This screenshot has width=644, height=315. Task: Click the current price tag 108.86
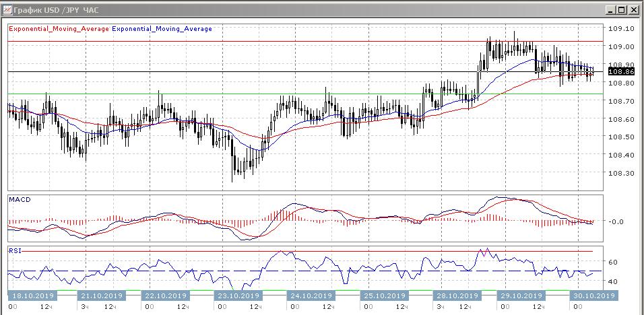coord(620,71)
